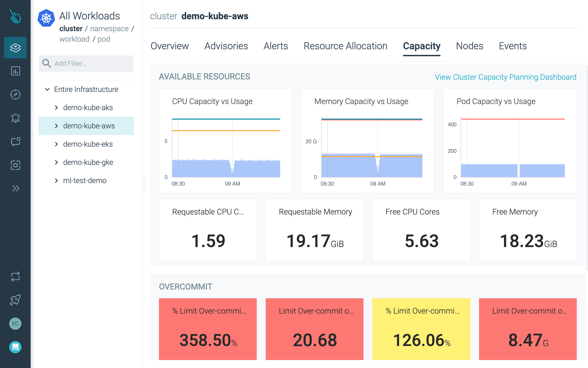Select demo-kube-gke in the tree

[x=88, y=162]
